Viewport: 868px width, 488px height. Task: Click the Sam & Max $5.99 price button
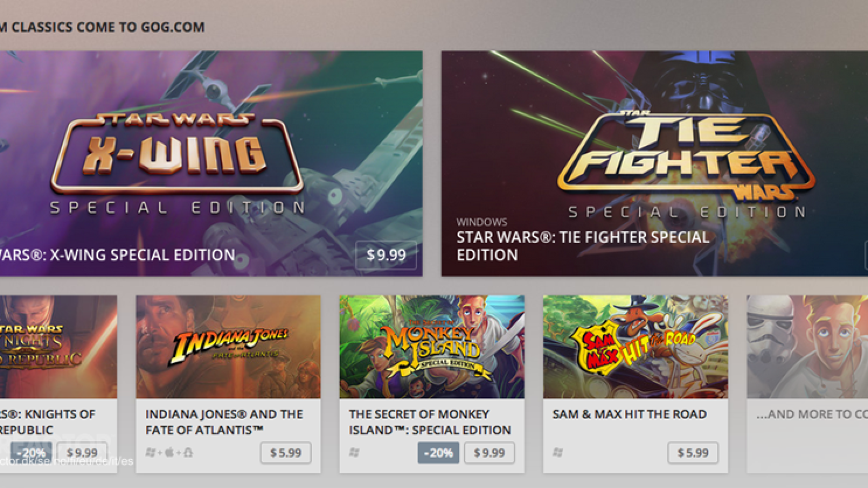(x=693, y=453)
